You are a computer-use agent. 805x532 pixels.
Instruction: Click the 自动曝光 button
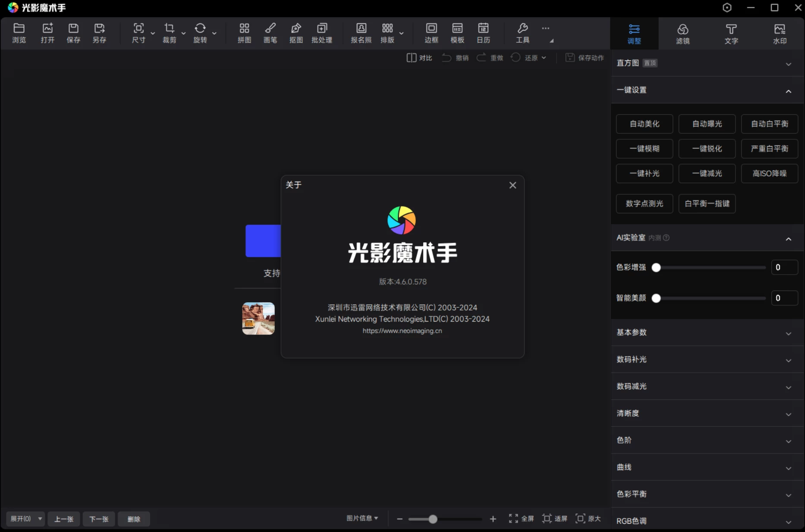coord(707,124)
